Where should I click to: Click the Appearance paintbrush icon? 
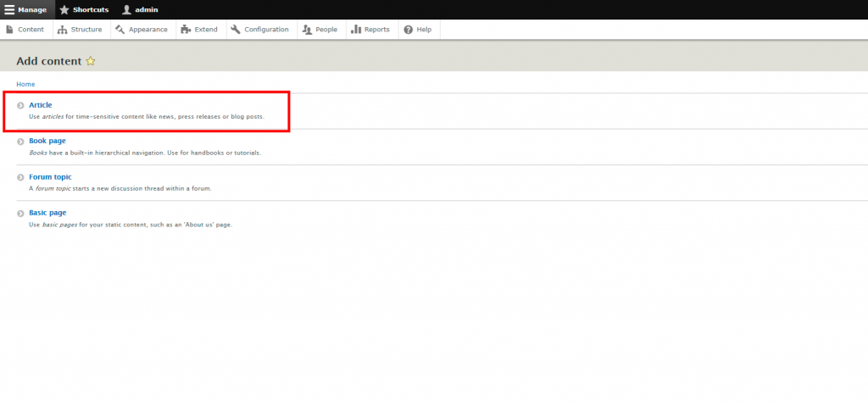click(120, 30)
